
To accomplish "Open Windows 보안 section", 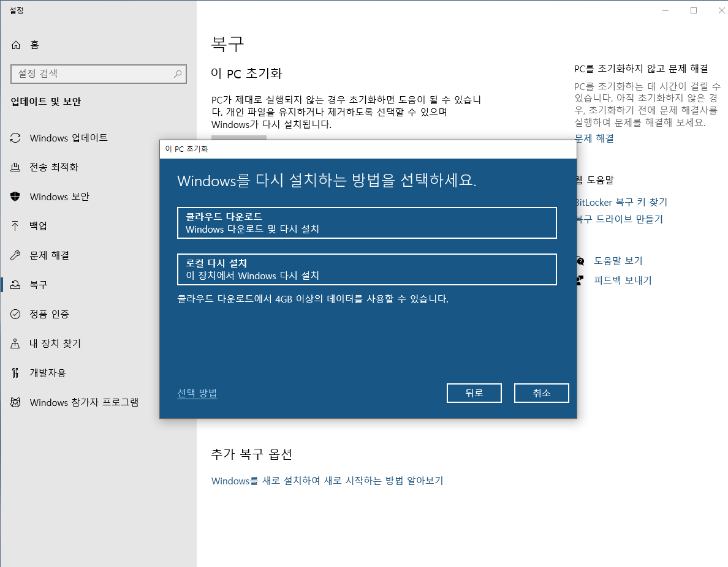I will pyautogui.click(x=59, y=197).
